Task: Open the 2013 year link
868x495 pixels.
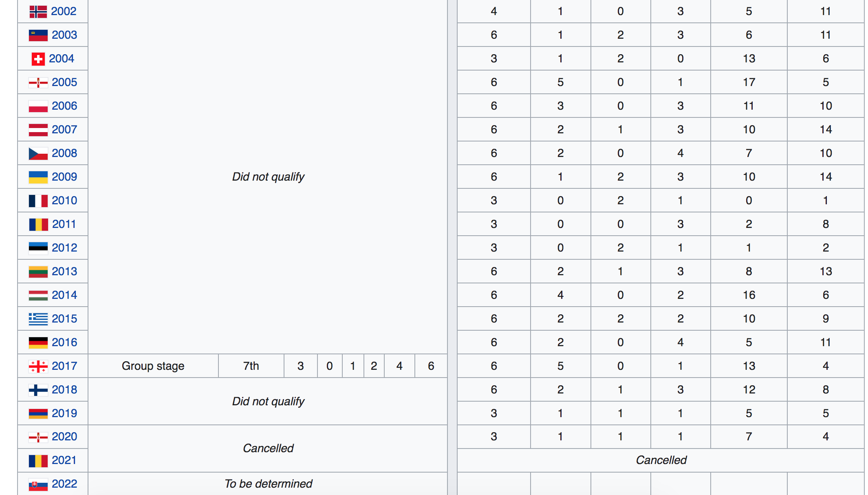Action: pos(64,272)
